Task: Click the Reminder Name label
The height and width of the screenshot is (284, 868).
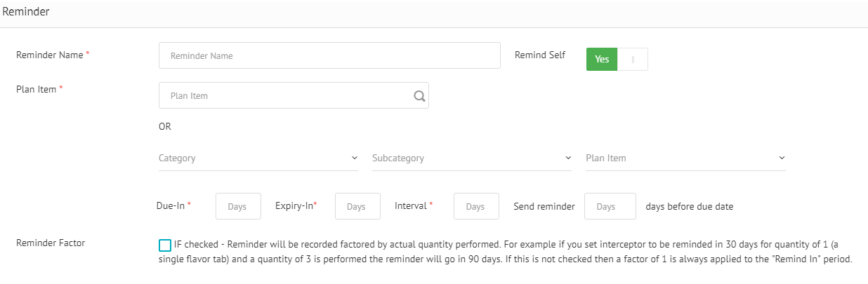Action: point(49,55)
